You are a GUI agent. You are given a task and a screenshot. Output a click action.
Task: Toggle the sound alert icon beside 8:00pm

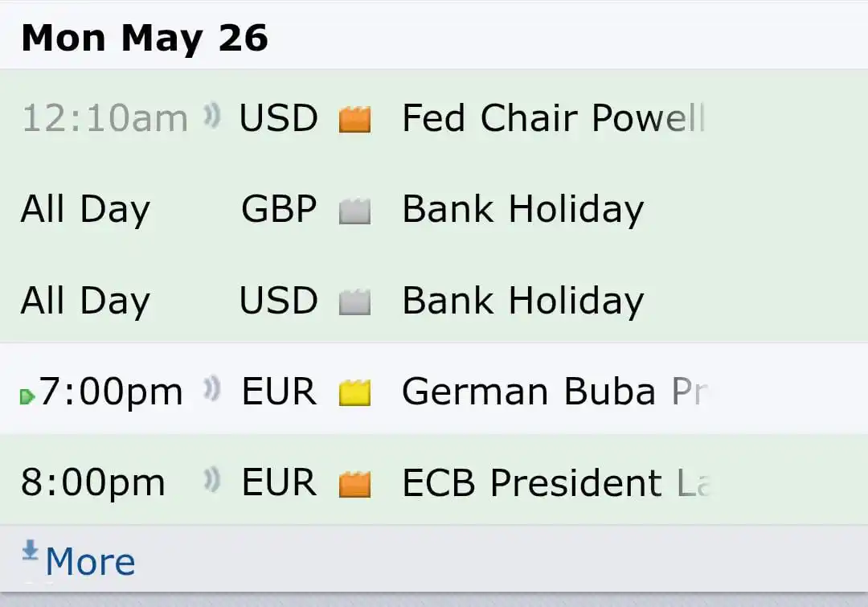[x=211, y=480]
